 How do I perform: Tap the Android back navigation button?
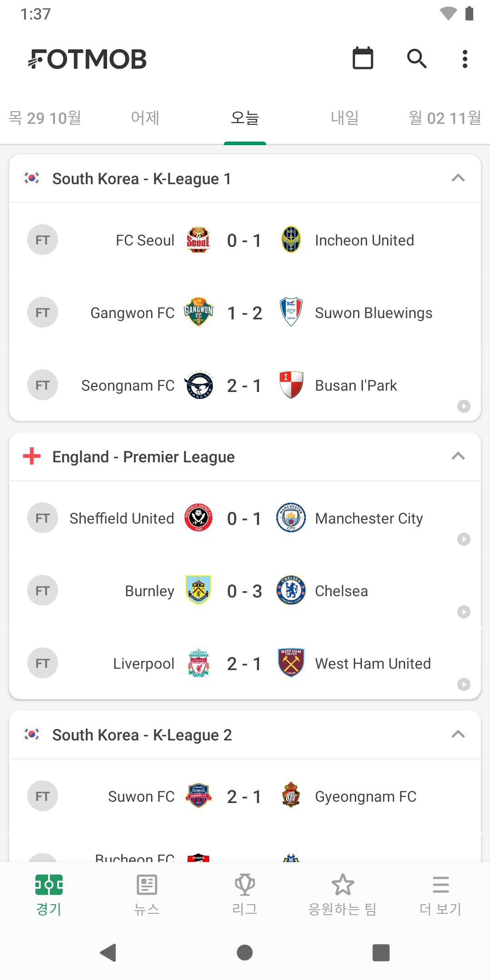click(x=108, y=953)
